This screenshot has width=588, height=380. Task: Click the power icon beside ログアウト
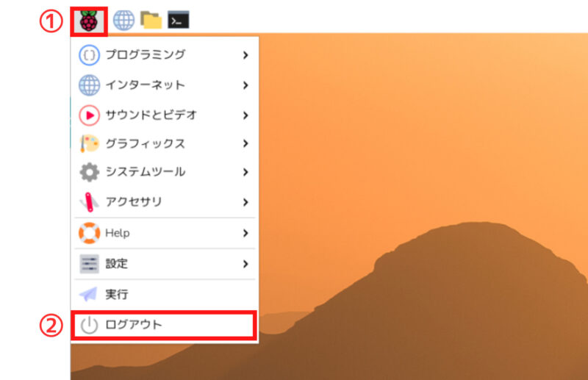[89, 325]
